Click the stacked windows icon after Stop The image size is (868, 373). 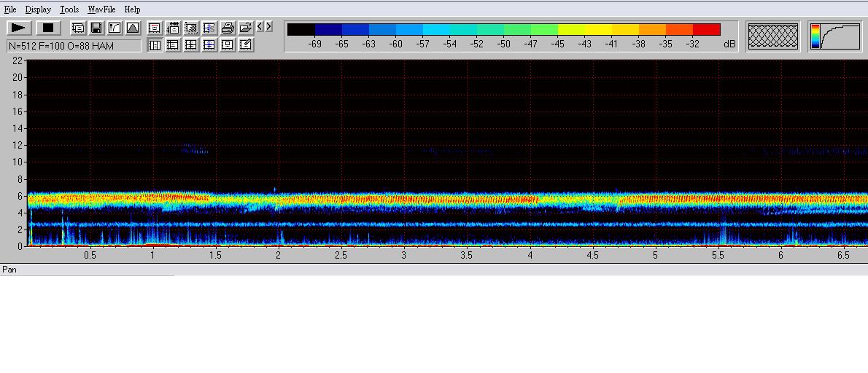point(77,28)
